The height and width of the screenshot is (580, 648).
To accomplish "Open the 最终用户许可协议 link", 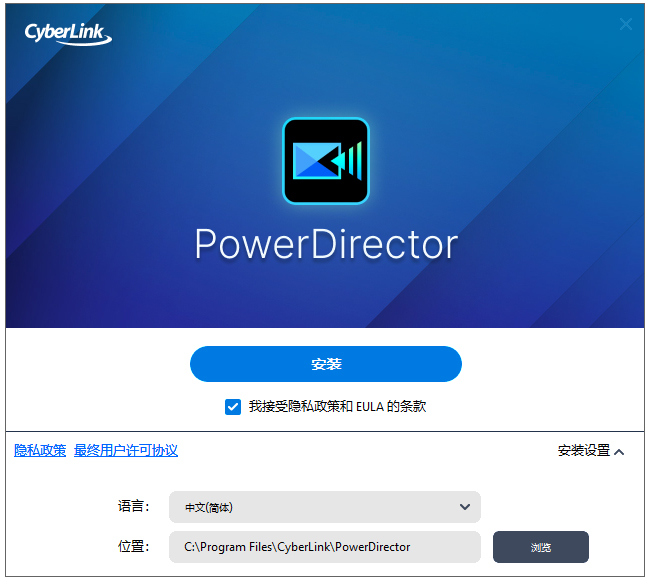I will click(x=126, y=450).
